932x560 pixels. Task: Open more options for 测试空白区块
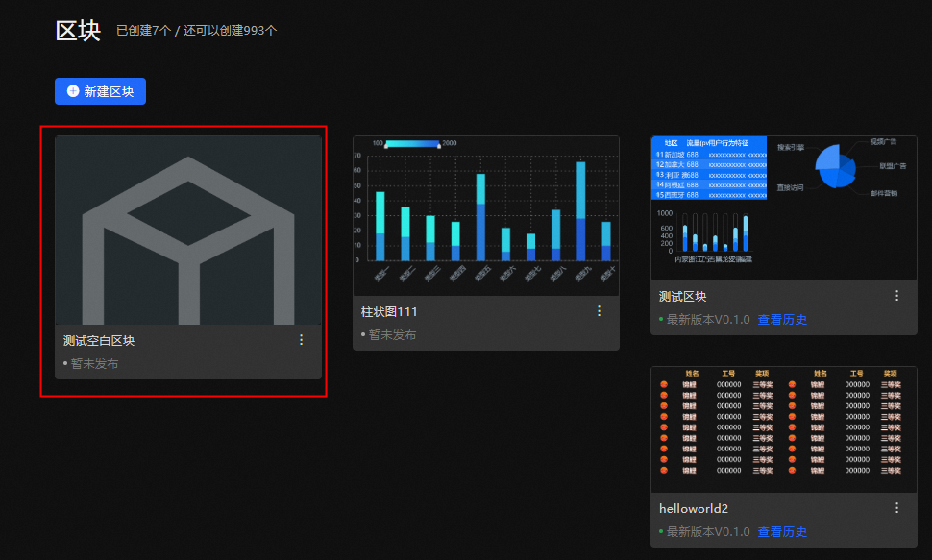302,339
